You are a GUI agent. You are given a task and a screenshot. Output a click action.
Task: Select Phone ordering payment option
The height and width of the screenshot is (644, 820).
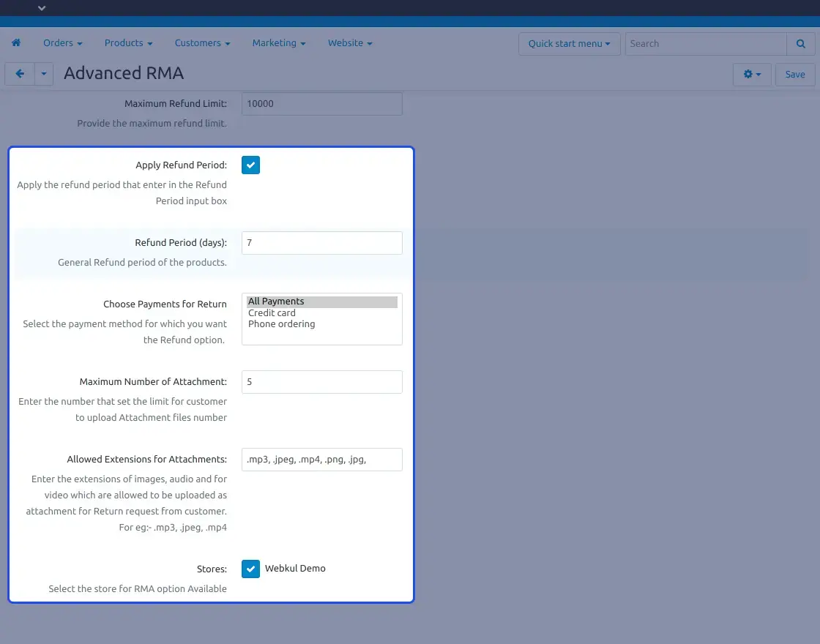[x=281, y=324]
